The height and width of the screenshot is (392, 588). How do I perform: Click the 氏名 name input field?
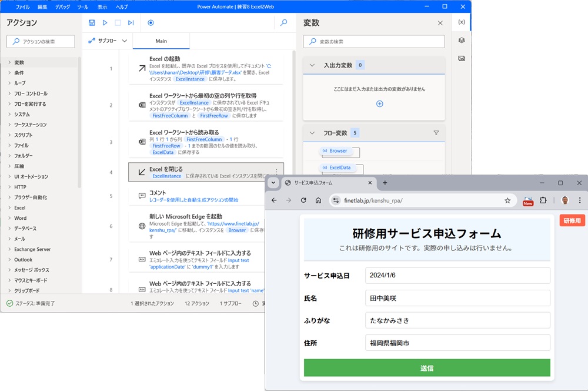click(x=457, y=299)
